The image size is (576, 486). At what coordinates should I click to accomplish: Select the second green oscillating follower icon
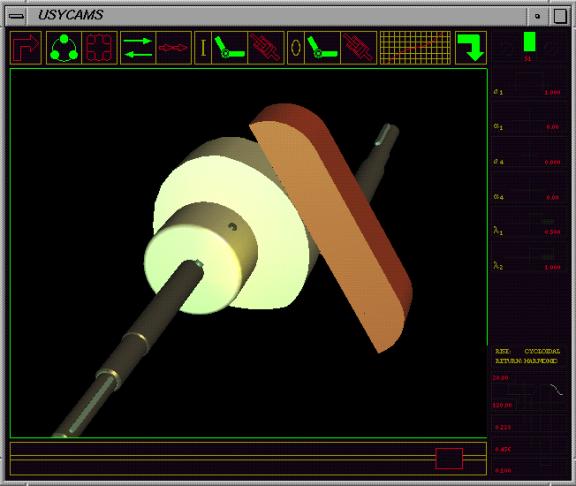pos(322,48)
